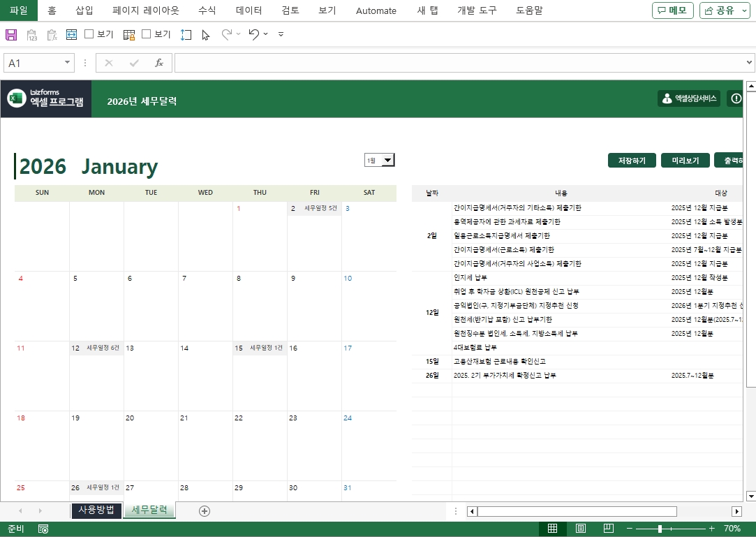Image resolution: width=756 pixels, height=537 pixels.
Task: Click the locked table sheet protection icon
Action: click(129, 34)
